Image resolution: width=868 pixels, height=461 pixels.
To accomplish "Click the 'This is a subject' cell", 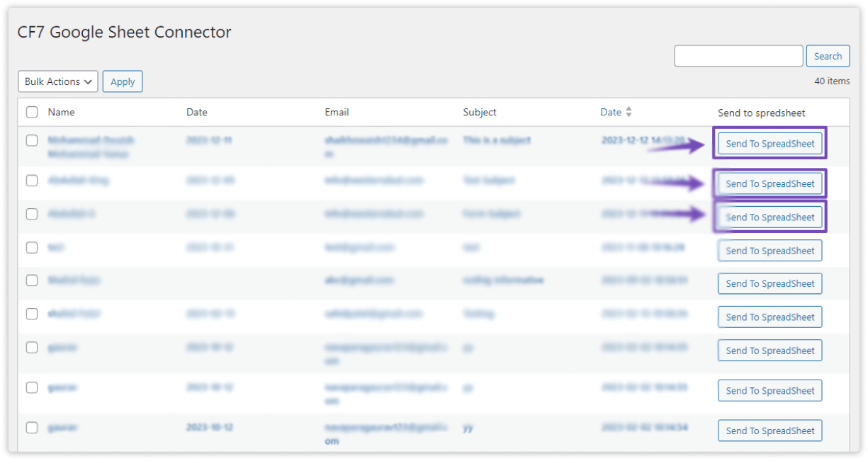I will point(497,140).
